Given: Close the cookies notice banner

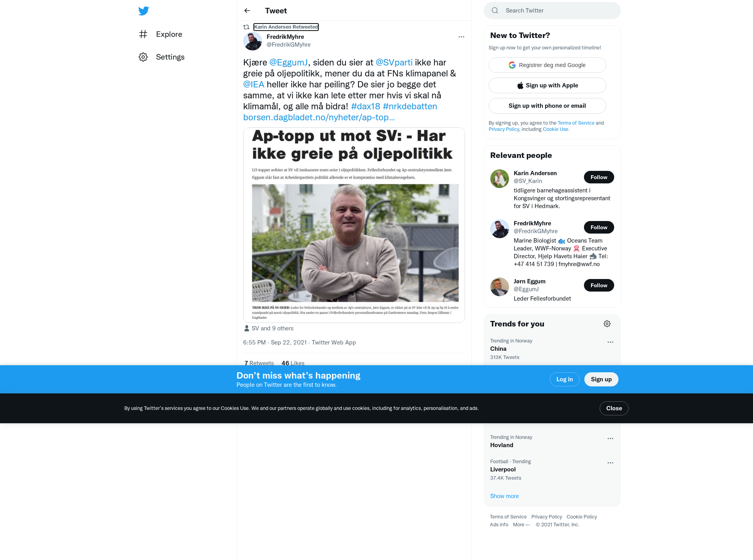Looking at the screenshot, I should [614, 408].
